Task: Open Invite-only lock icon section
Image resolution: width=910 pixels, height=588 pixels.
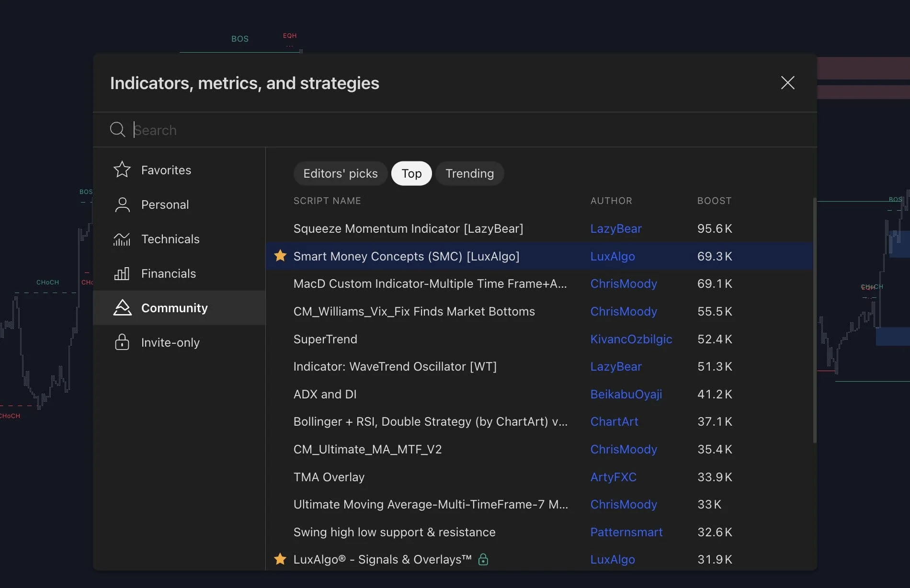Action: [122, 342]
